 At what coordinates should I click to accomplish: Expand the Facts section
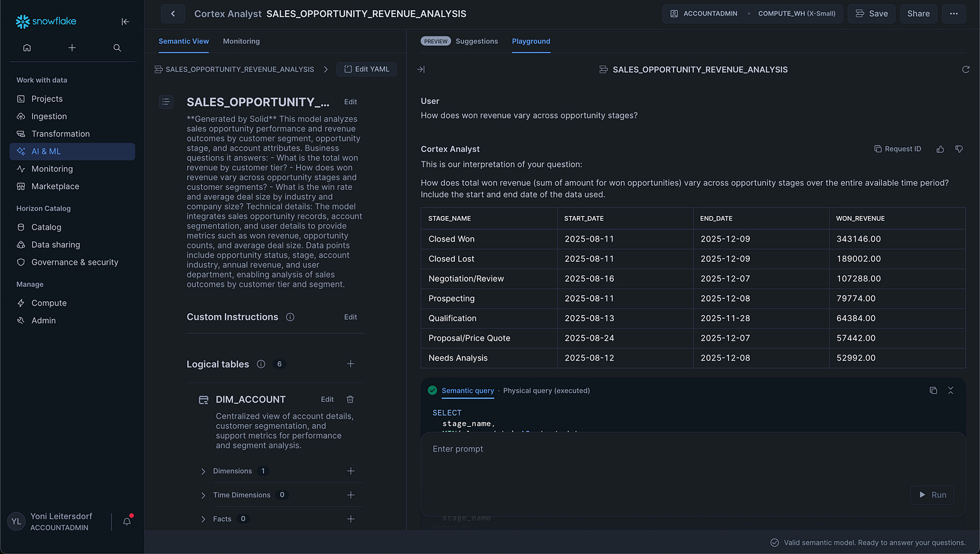pyautogui.click(x=203, y=519)
